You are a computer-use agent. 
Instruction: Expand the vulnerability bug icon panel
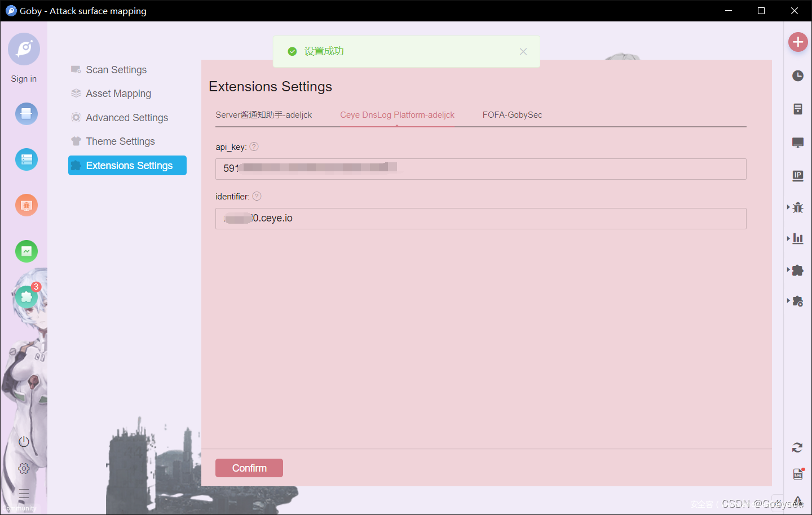pyautogui.click(x=797, y=207)
